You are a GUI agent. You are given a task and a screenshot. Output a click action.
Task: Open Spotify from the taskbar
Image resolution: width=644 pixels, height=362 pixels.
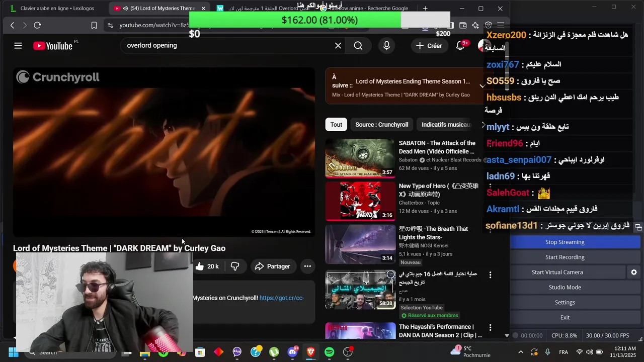pyautogui.click(x=330, y=352)
